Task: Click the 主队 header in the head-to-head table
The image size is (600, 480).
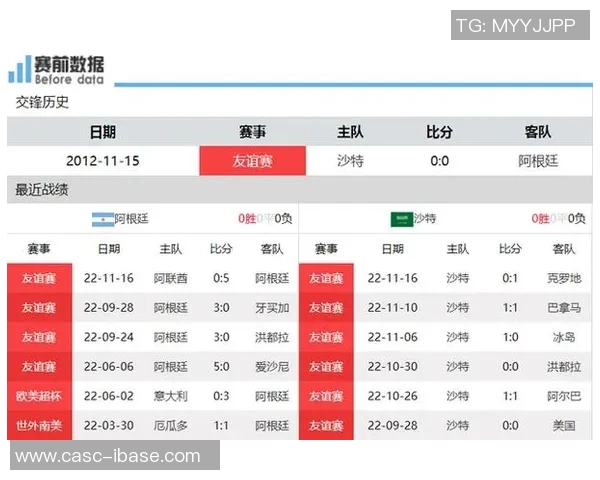Action: [350, 132]
